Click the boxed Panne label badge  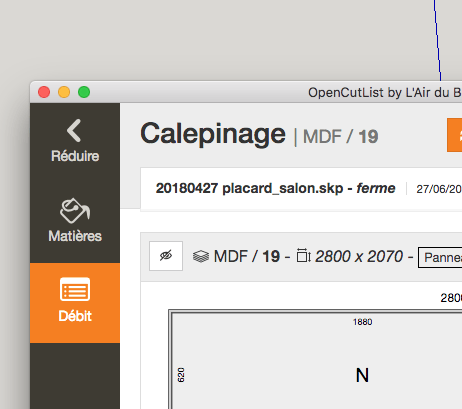click(x=440, y=257)
